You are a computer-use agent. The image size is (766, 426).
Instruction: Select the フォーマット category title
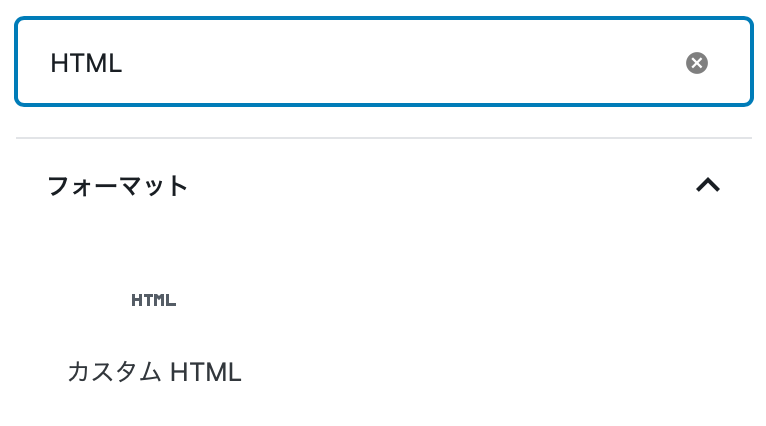pyautogui.click(x=118, y=186)
